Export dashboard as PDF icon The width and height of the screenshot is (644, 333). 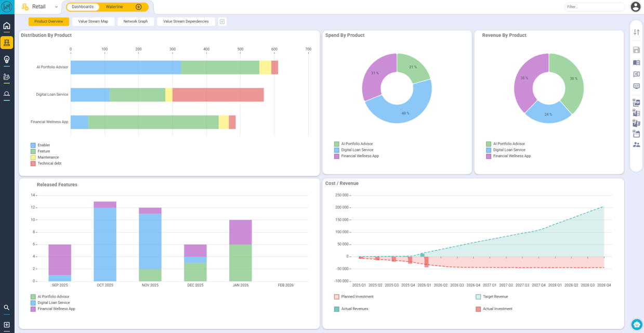coord(636,103)
